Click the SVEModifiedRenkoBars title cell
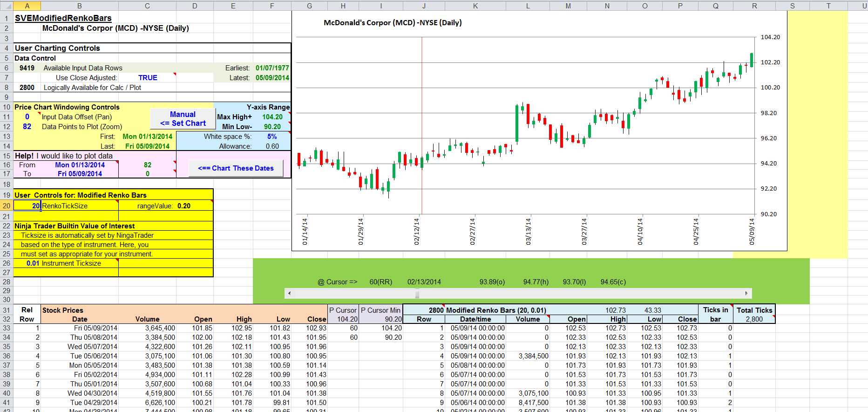The height and width of the screenshot is (412, 868). click(63, 18)
